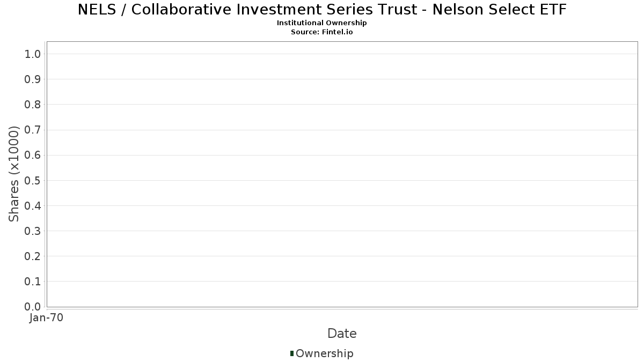Viewport: 644px width, 362px height.
Task: Click the green Ownership legend color marker
Action: point(292,353)
